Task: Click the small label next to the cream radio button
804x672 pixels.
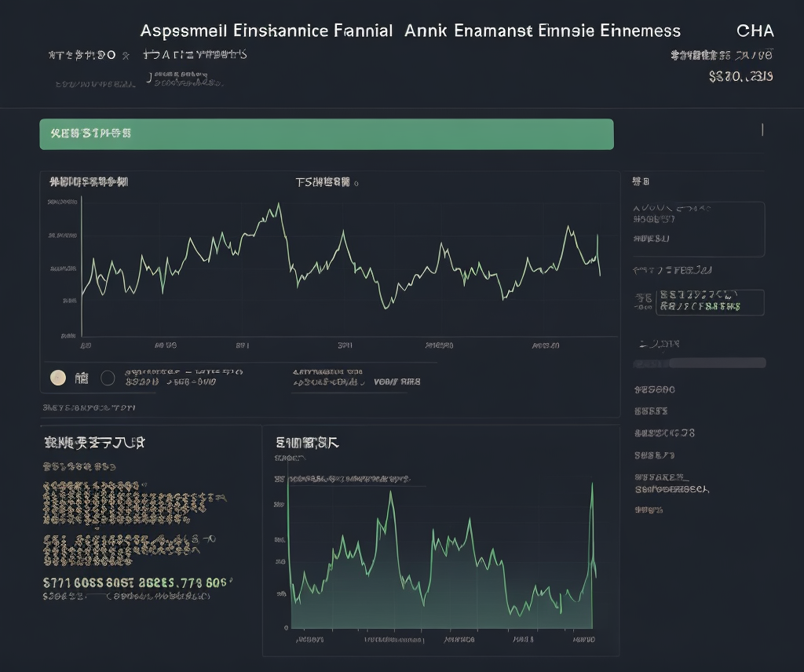Action: coord(82,378)
